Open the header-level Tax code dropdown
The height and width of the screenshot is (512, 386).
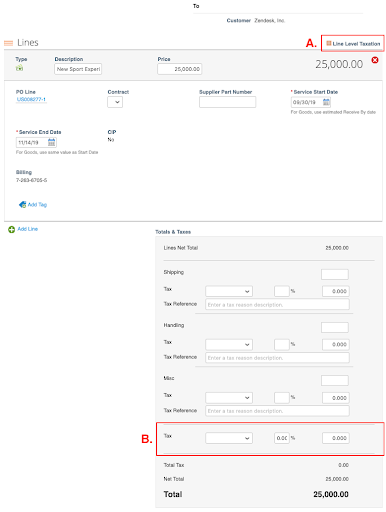click(x=229, y=438)
